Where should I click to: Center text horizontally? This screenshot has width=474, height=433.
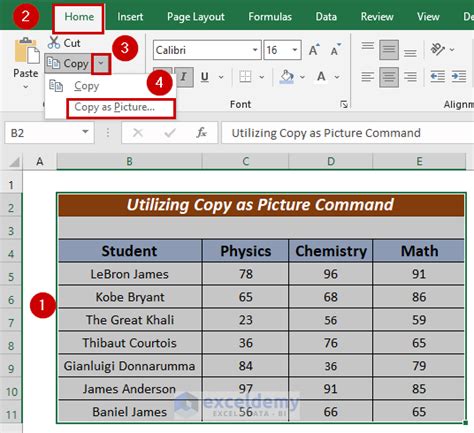pyautogui.click(x=389, y=77)
